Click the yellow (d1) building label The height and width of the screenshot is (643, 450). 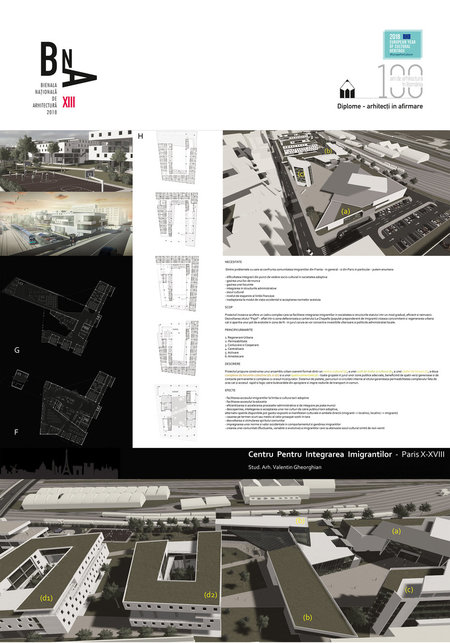coord(46,598)
